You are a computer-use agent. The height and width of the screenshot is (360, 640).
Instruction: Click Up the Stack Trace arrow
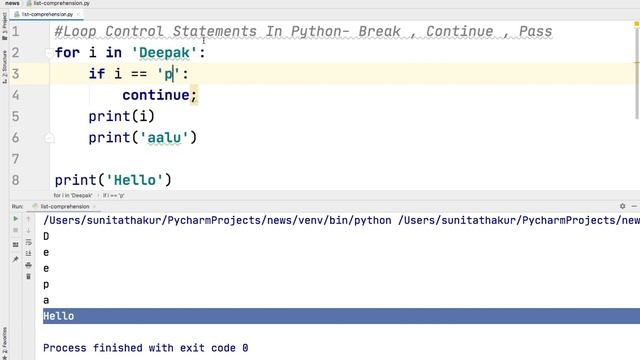pyautogui.click(x=28, y=219)
